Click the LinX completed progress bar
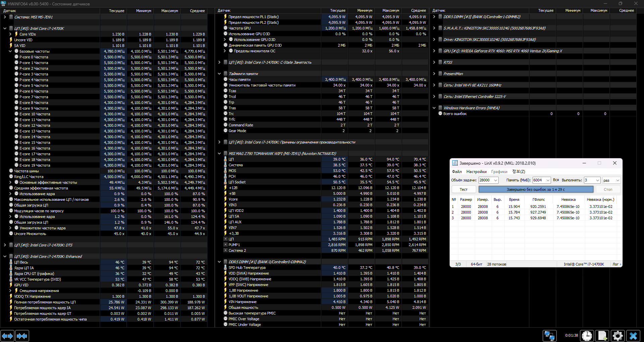This screenshot has height=342, width=644. point(536,189)
